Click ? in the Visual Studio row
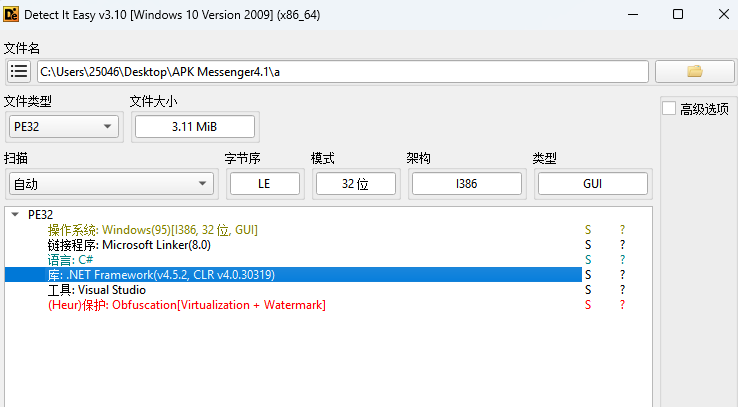This screenshot has width=738, height=407. coord(622,290)
